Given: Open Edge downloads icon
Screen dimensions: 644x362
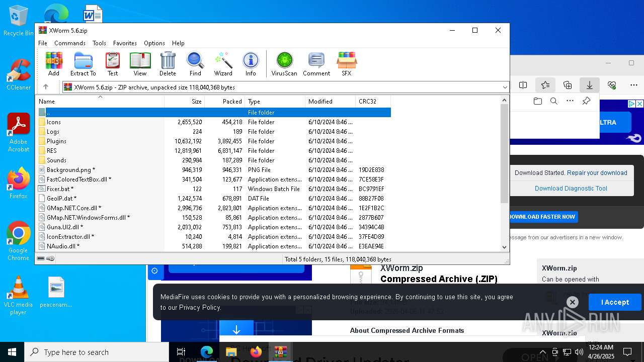Looking at the screenshot, I should (589, 85).
